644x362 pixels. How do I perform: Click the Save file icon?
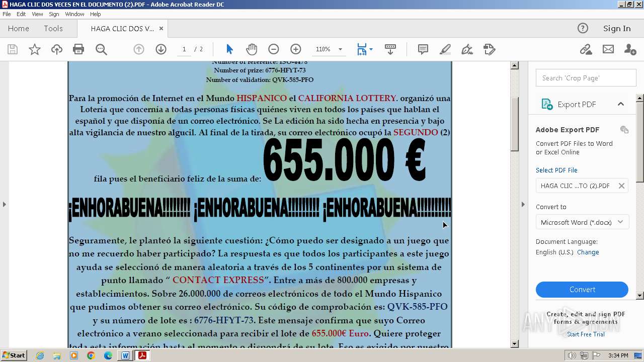point(13,49)
